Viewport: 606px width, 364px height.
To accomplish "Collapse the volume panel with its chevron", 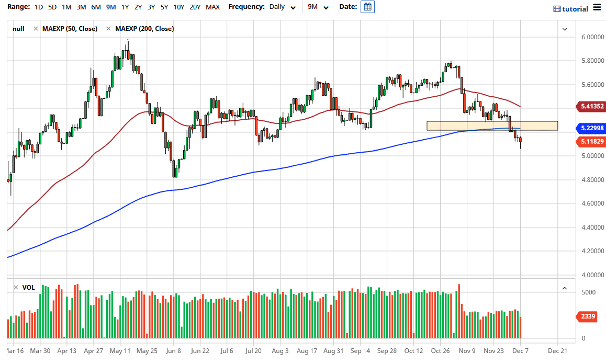I will pyautogui.click(x=565, y=288).
